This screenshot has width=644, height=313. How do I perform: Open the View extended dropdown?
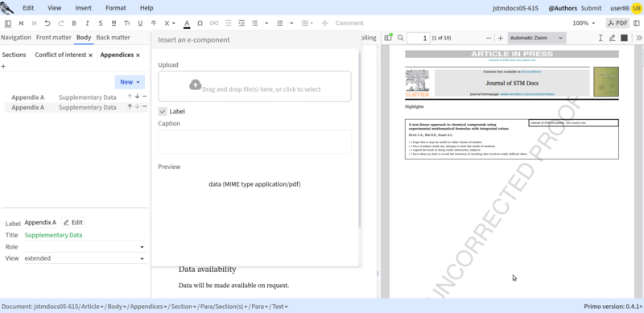(86, 258)
